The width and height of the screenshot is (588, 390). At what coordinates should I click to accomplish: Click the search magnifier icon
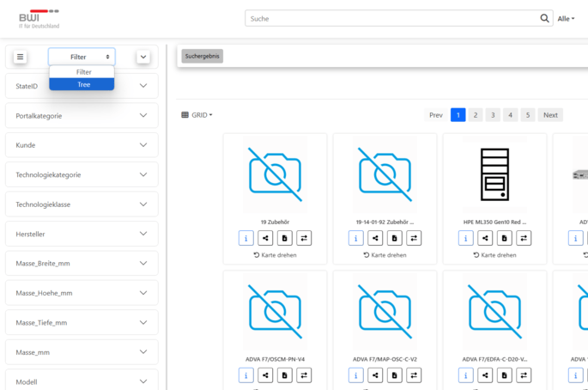click(544, 18)
